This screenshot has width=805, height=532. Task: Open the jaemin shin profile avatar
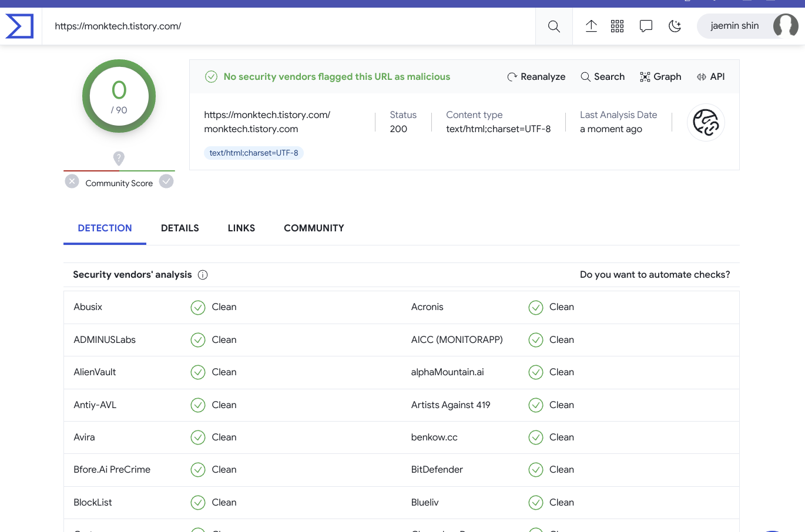786,26
